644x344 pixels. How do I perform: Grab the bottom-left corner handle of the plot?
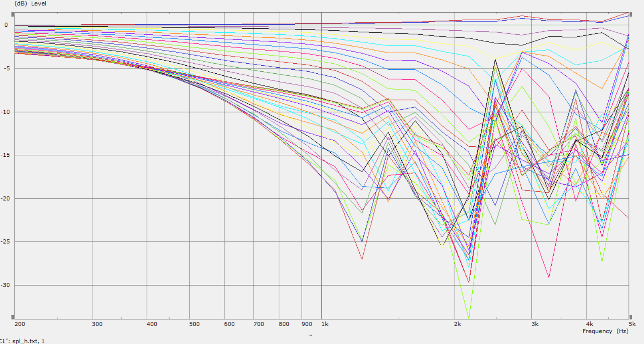(x=13, y=317)
